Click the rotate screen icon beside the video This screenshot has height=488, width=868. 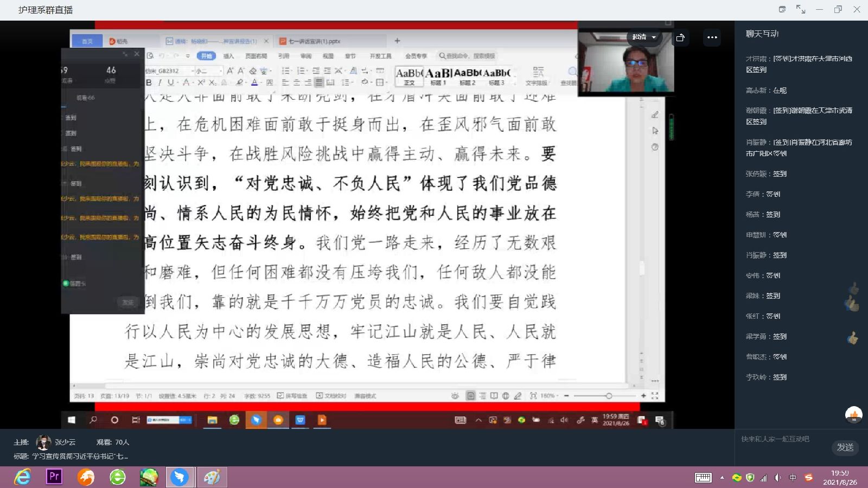[680, 37]
